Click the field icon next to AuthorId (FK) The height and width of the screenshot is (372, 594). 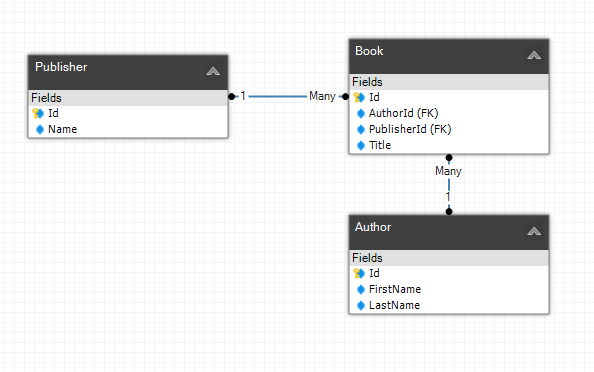pyautogui.click(x=361, y=113)
